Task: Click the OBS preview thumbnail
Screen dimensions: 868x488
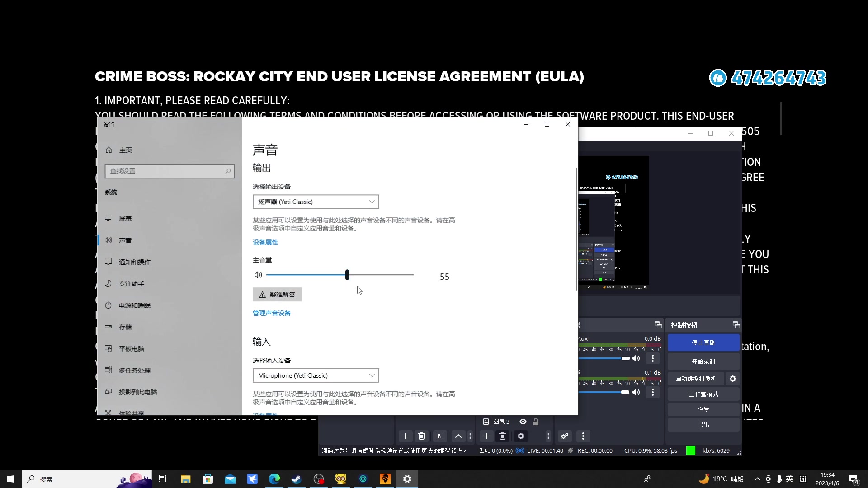Action: tap(613, 223)
